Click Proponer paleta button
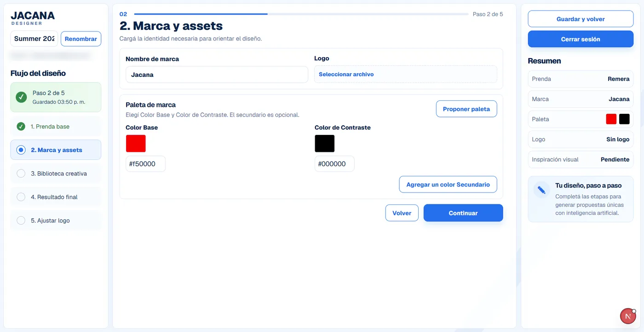 [x=466, y=109]
